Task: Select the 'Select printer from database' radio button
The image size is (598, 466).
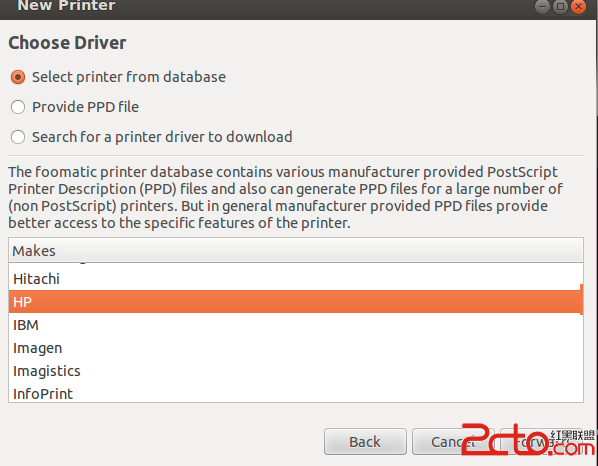Action: point(18,77)
